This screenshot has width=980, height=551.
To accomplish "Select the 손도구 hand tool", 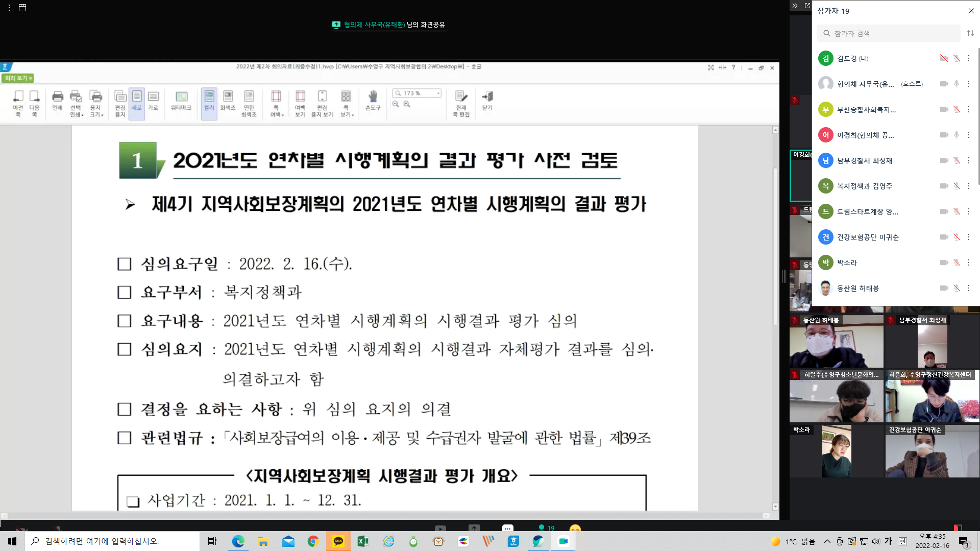I will pyautogui.click(x=373, y=101).
